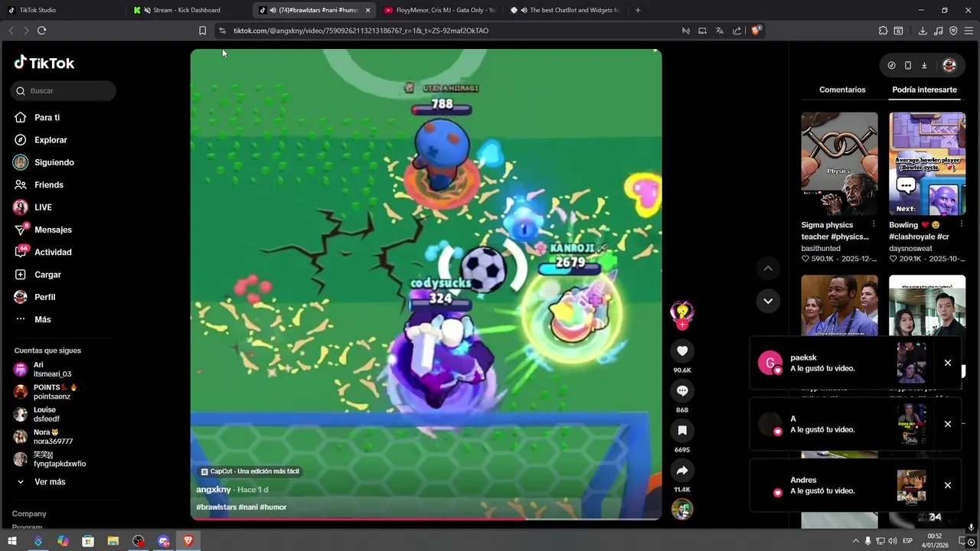This screenshot has width=980, height=551.
Task: Click the Brave Shields lion icon
Action: click(756, 31)
